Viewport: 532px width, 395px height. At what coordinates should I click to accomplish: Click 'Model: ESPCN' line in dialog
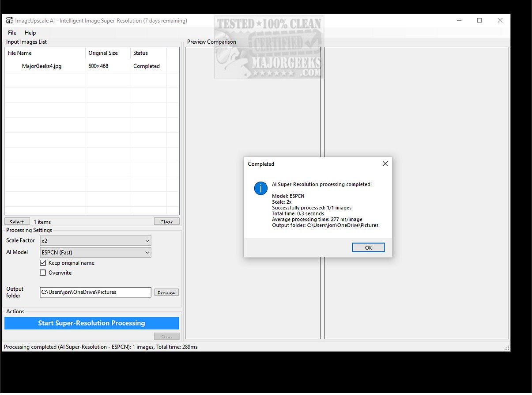pos(288,196)
